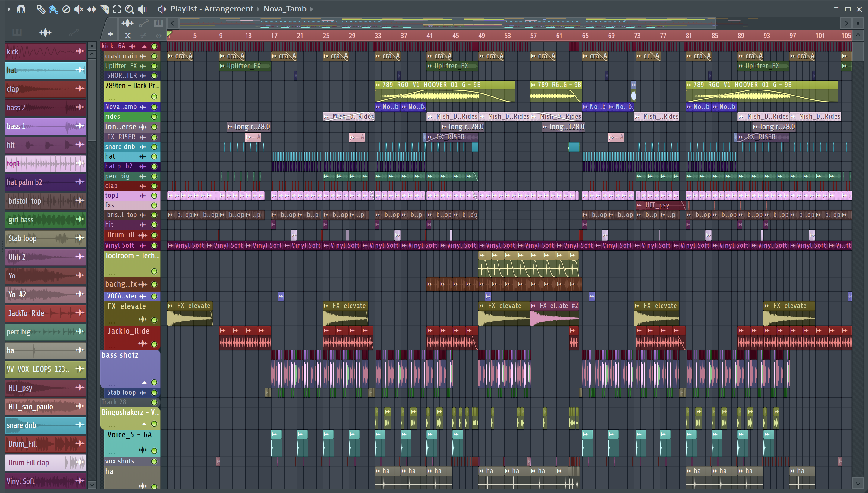Select the Draw pencil tool
The width and height of the screenshot is (868, 493).
pos(41,9)
